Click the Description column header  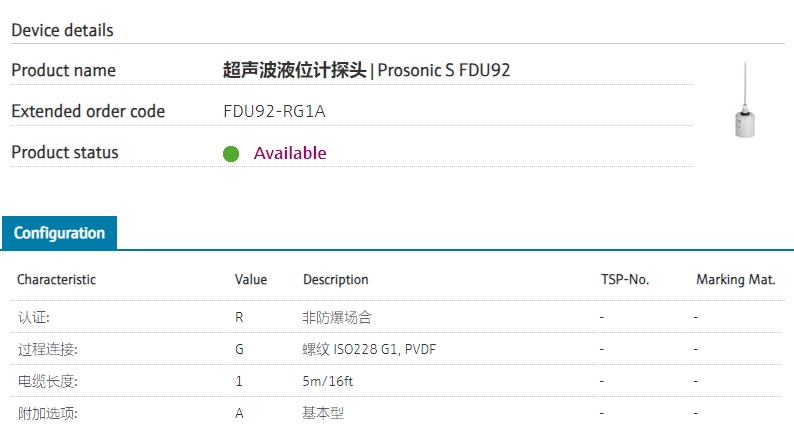pos(335,280)
